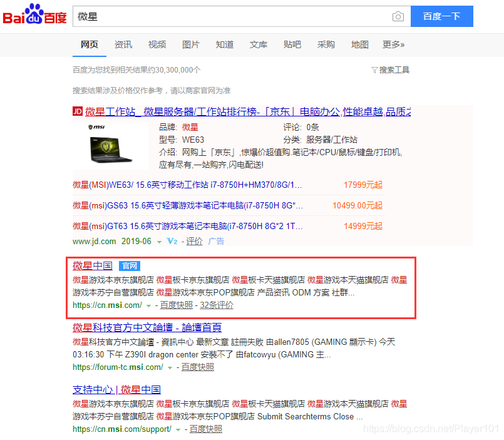Click category value 服务器/工作站
504x440 pixels.
point(332,140)
